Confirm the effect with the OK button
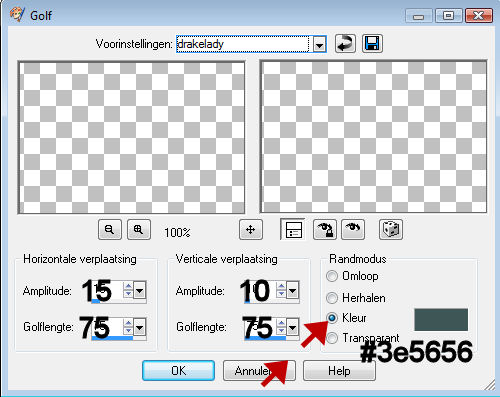This screenshot has height=397, width=500. tap(178, 370)
